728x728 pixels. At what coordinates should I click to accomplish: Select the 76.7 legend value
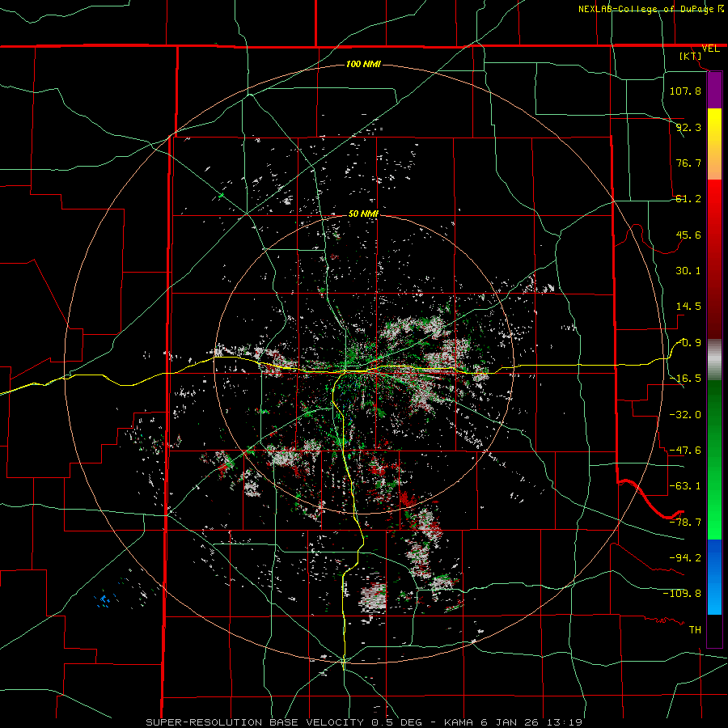pos(688,163)
